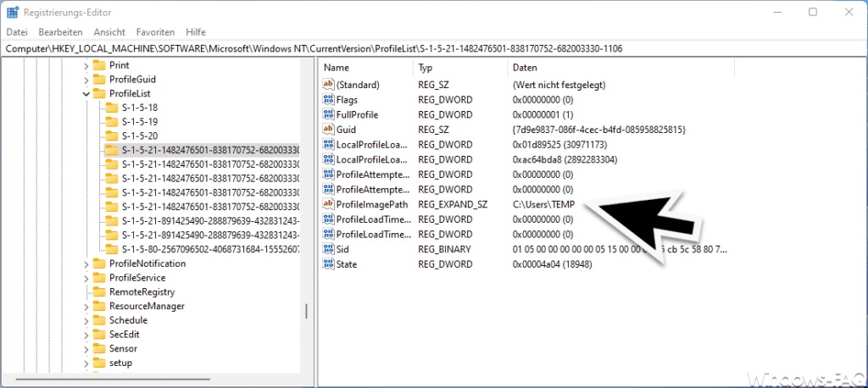This screenshot has width=868, height=388.
Task: Click the RemoteRegistry folder icon
Action: tap(99, 291)
